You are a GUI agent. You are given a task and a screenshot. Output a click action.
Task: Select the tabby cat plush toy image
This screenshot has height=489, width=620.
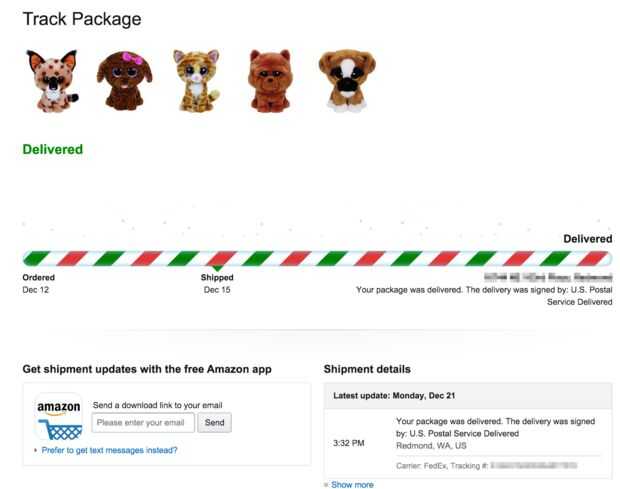[196, 80]
